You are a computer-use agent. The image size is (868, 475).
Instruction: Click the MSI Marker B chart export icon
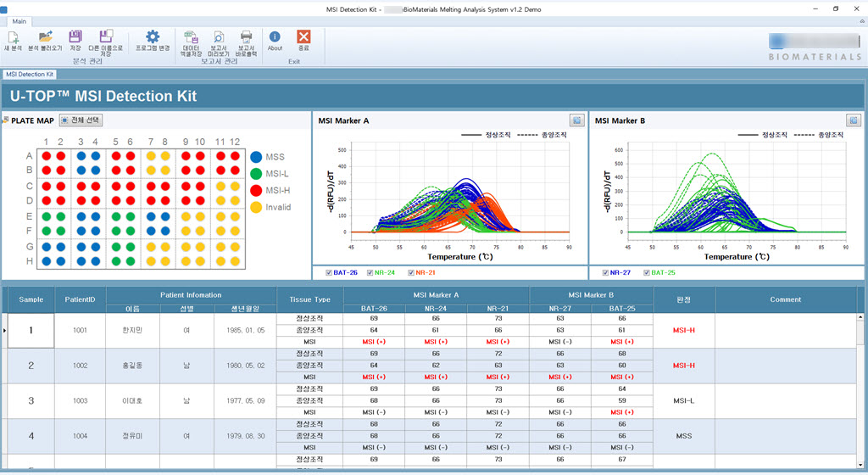(853, 120)
